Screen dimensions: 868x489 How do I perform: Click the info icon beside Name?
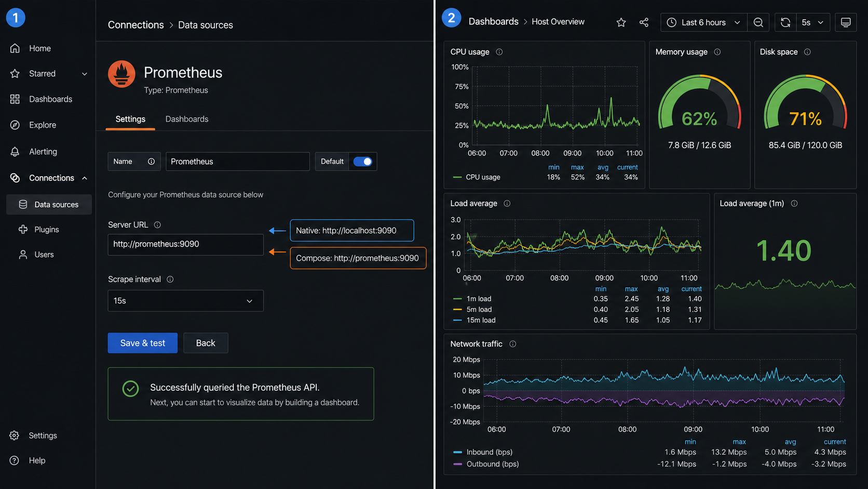click(151, 162)
